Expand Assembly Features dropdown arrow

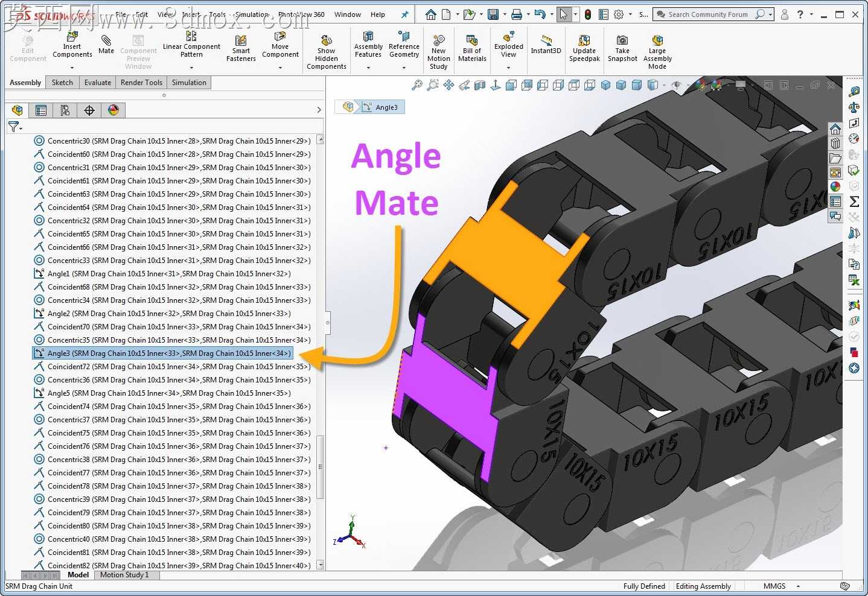coord(368,68)
